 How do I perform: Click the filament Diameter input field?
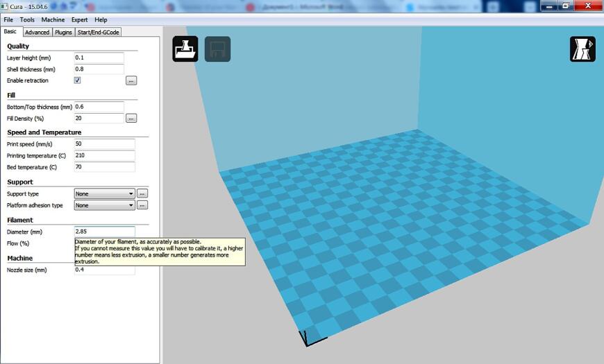pyautogui.click(x=104, y=232)
